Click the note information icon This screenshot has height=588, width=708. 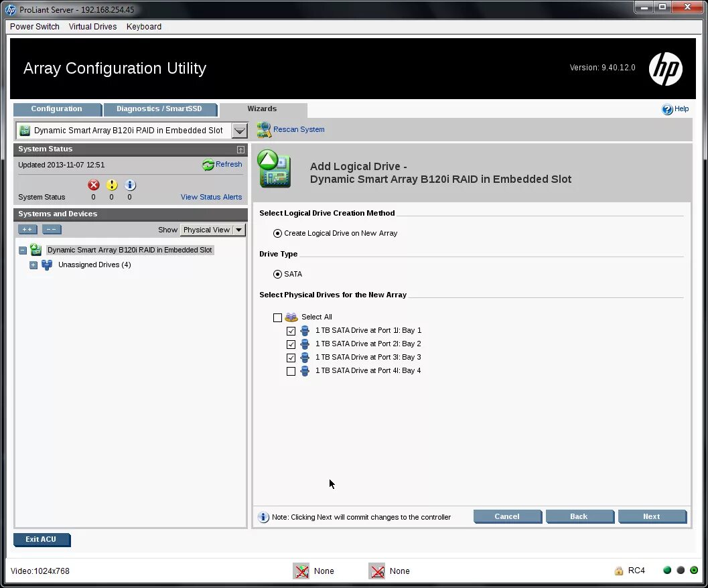pos(263,517)
